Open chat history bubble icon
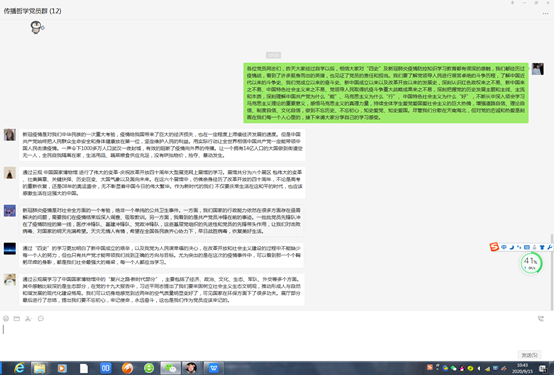Image resolution: width=554 pixels, height=375 pixels. (41, 318)
